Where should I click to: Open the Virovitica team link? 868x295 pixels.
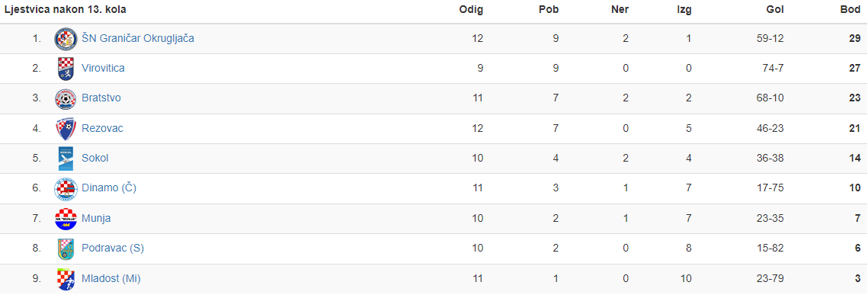coord(103,69)
